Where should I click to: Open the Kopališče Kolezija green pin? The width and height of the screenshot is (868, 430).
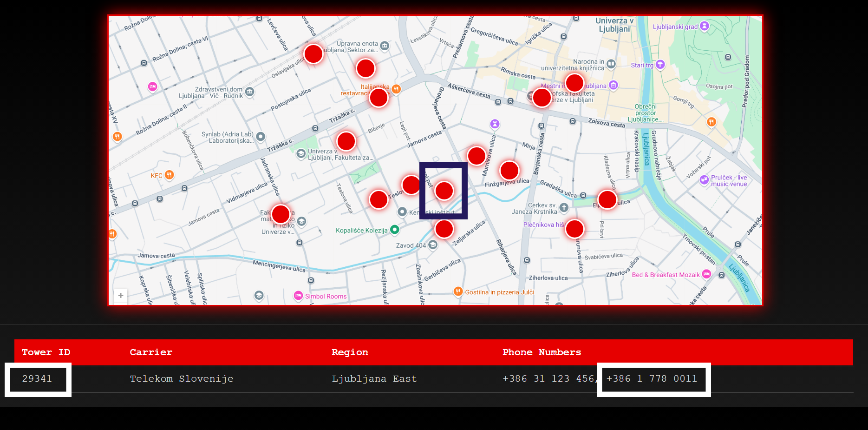pos(395,230)
